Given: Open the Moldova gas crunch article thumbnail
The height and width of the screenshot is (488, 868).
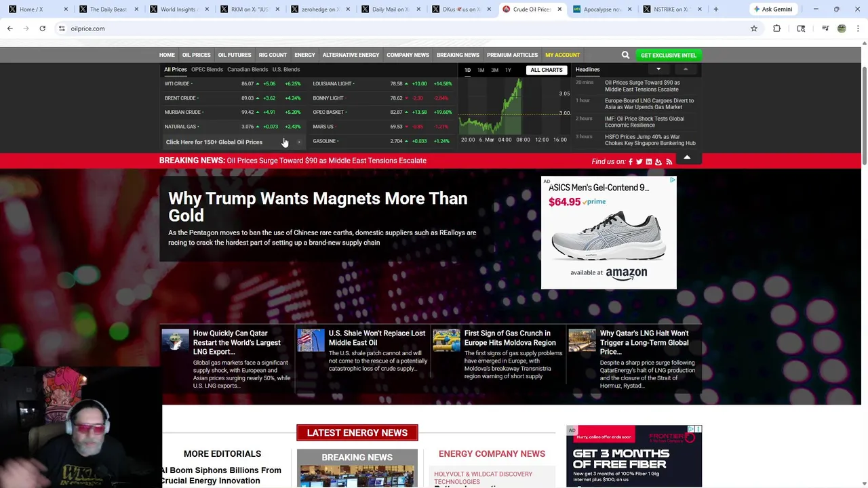Looking at the screenshot, I should click(x=446, y=340).
